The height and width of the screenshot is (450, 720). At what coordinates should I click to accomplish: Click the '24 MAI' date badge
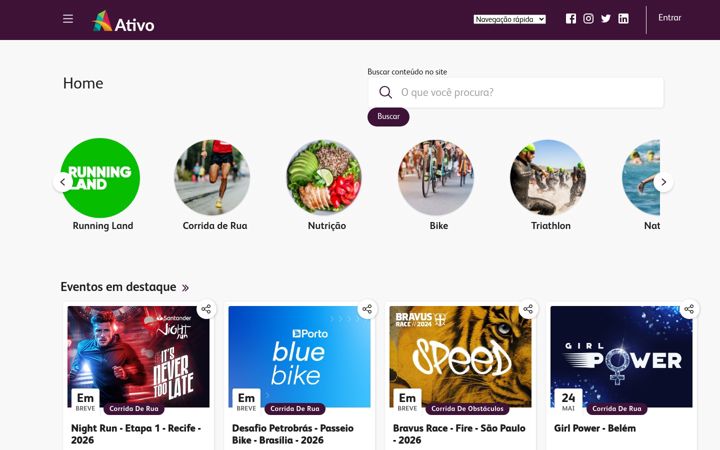568,401
